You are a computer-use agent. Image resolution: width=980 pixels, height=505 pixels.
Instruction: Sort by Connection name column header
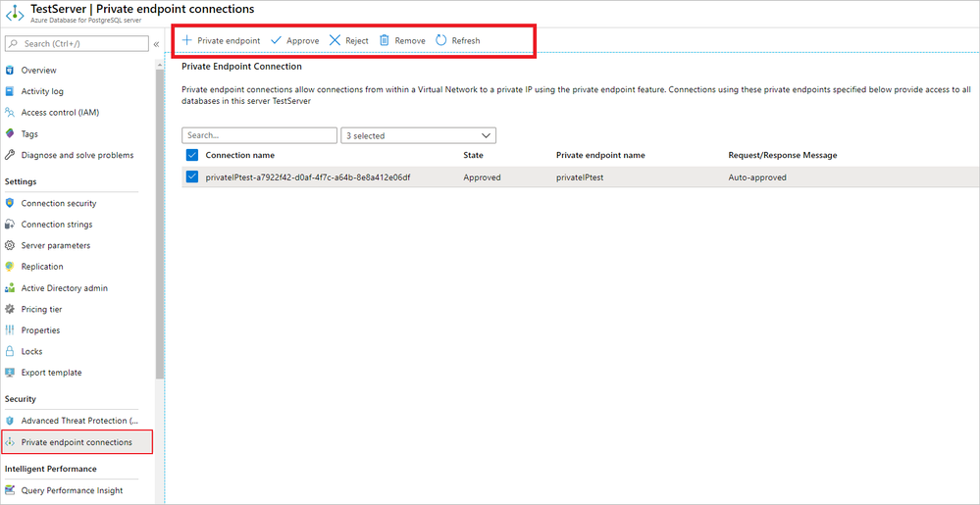coord(240,155)
